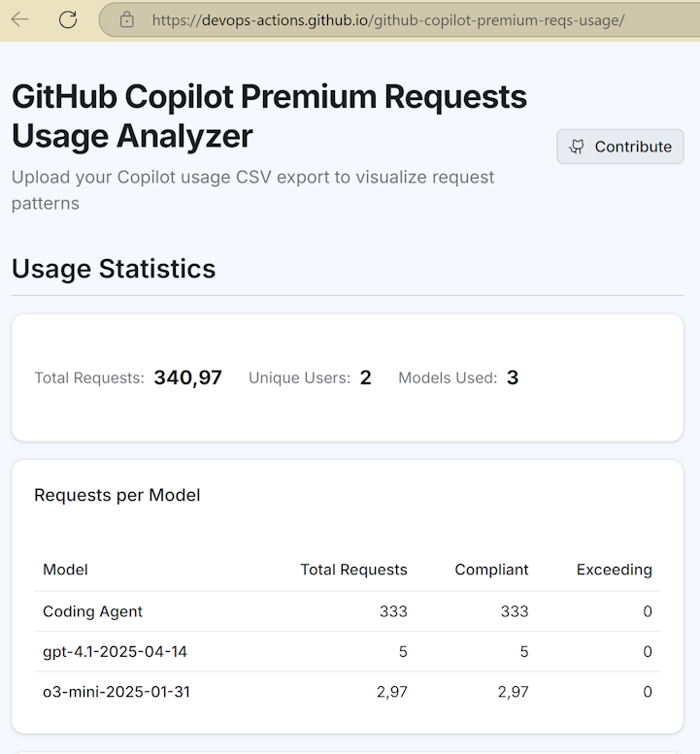Click the GitHub cat icon on Contribute
The height and width of the screenshot is (754, 700).
click(x=577, y=147)
